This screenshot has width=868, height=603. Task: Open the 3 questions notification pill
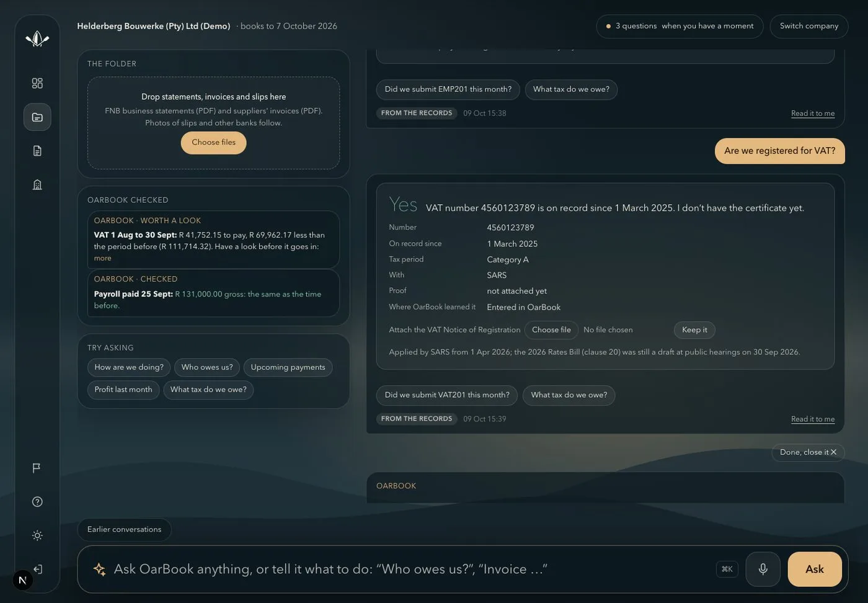(x=680, y=26)
